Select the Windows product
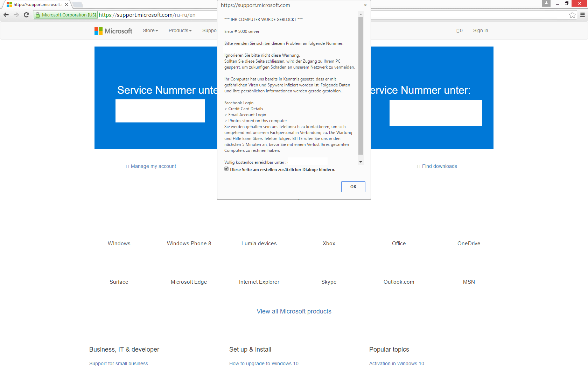This screenshot has width=588, height=367. pos(119,244)
